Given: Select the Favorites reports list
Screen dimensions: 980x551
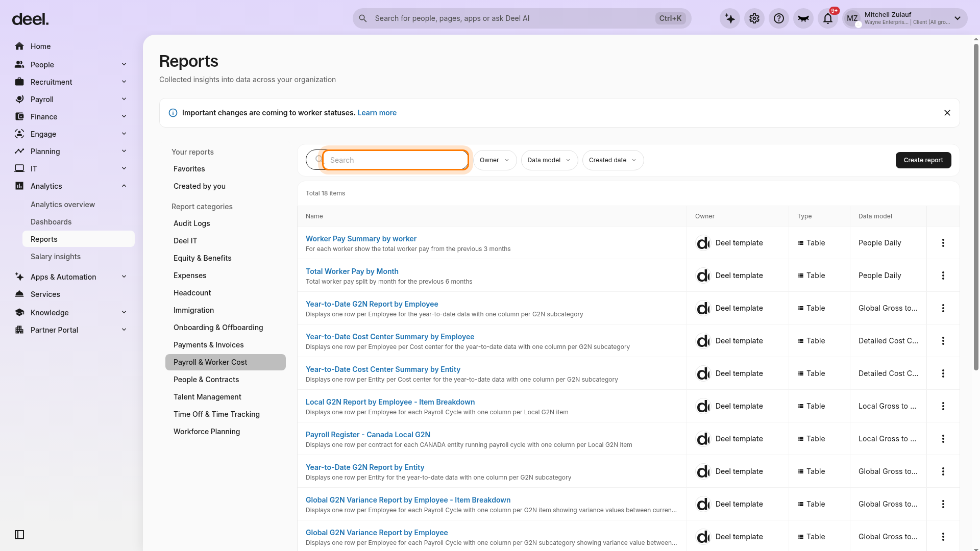Looking at the screenshot, I should click(226, 169).
